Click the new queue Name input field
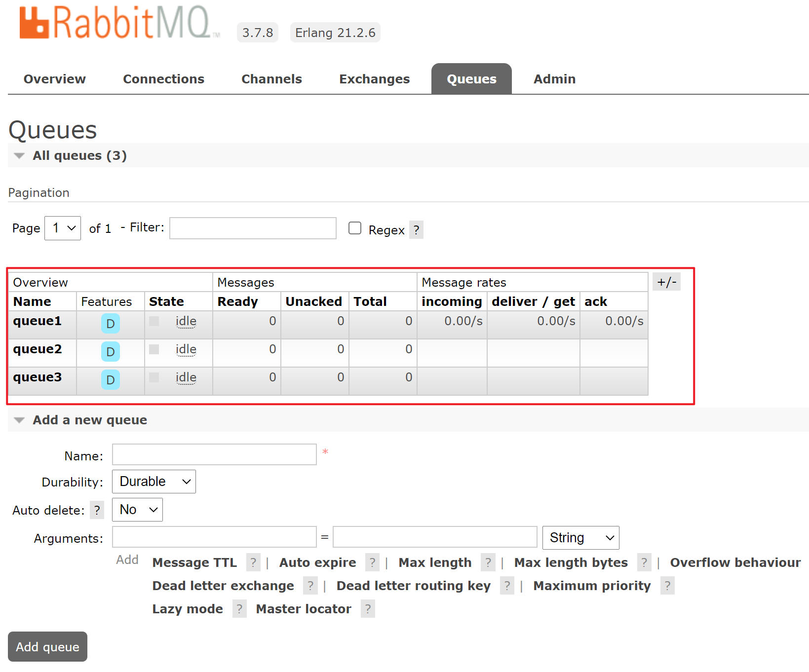This screenshot has height=672, width=809. coord(214,454)
